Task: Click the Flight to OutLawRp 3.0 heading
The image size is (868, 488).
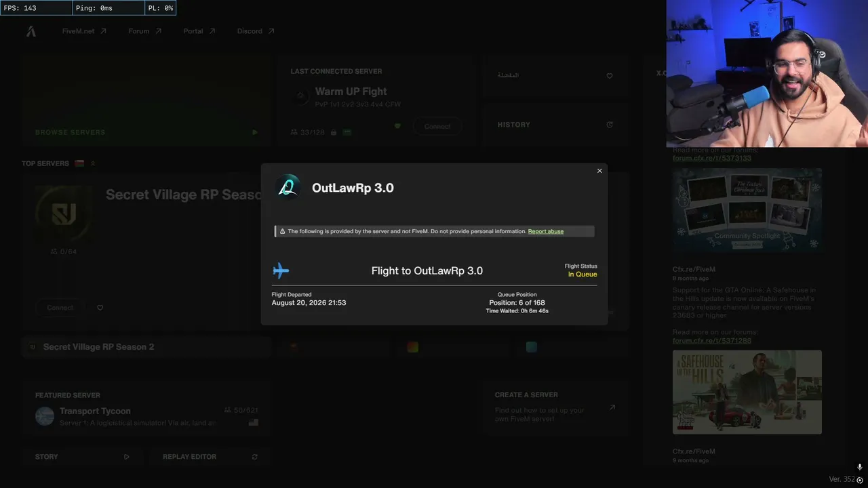Action: pos(427,271)
